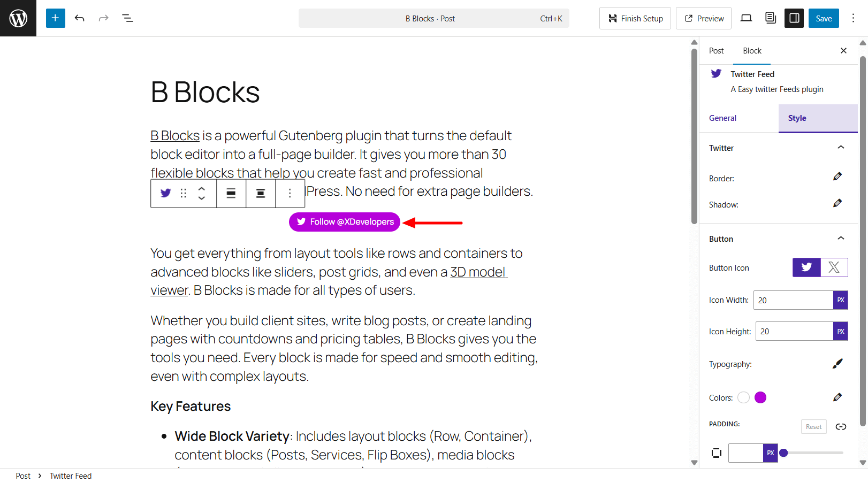Click inside the Icon Width input field

coord(792,300)
